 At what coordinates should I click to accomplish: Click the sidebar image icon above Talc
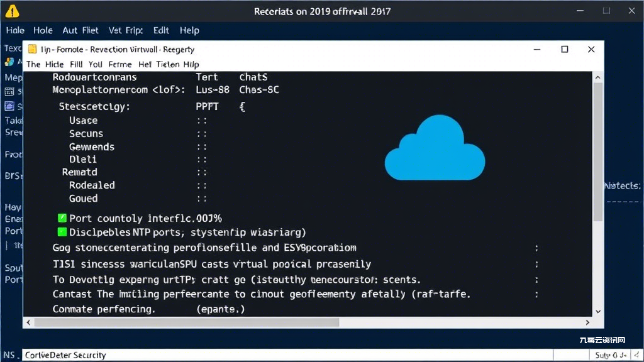[x=9, y=106]
